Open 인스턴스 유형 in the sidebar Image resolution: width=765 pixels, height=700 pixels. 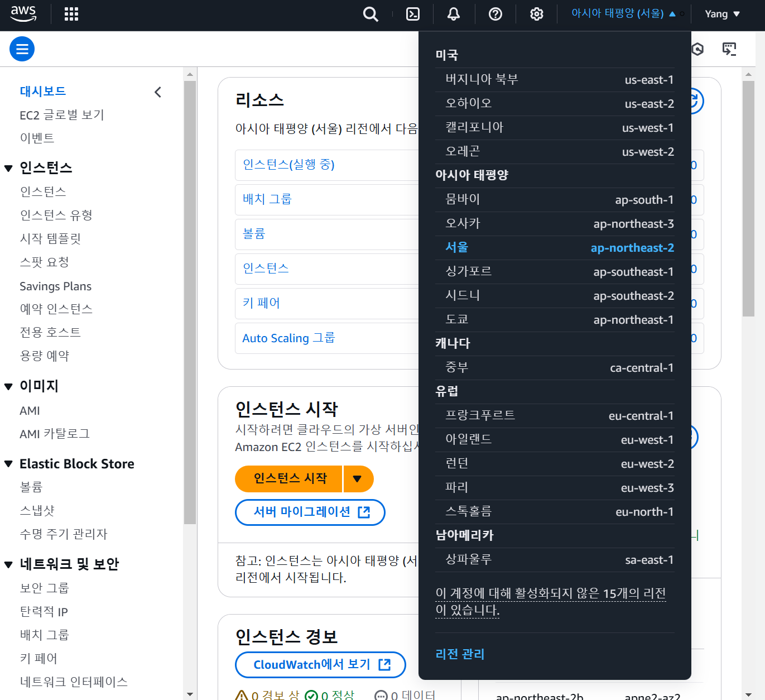tap(56, 215)
